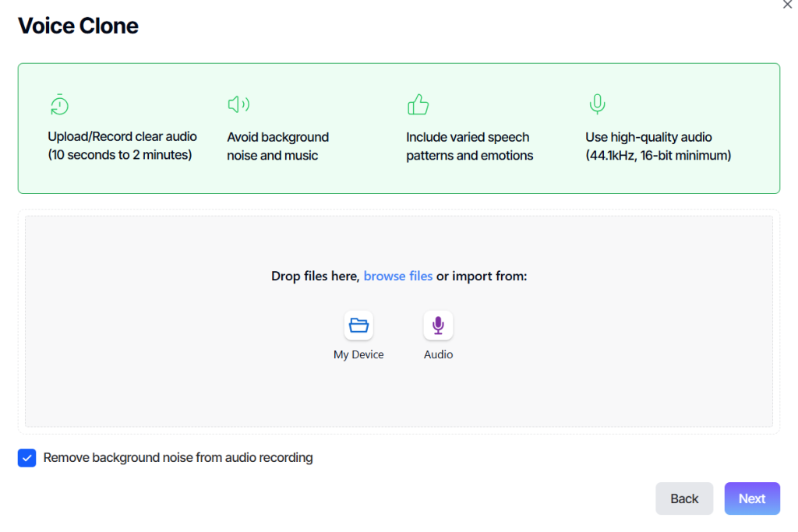The width and height of the screenshot is (798, 532).
Task: Open the My Device folder icon
Action: point(358,325)
